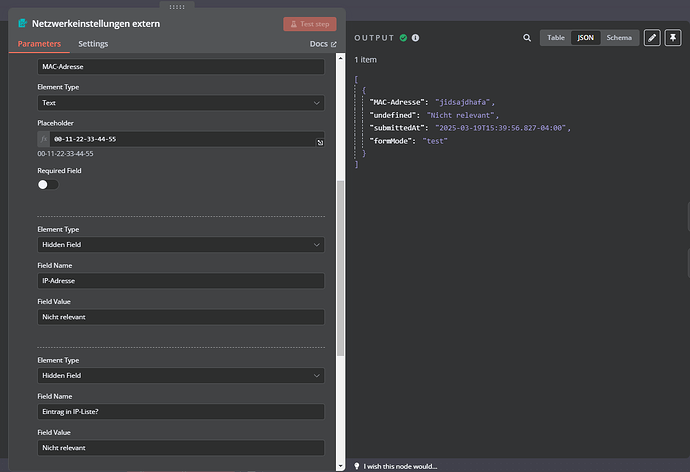Click the MAC-Adresse field label input
This screenshot has height=472, width=690.
(x=181, y=66)
